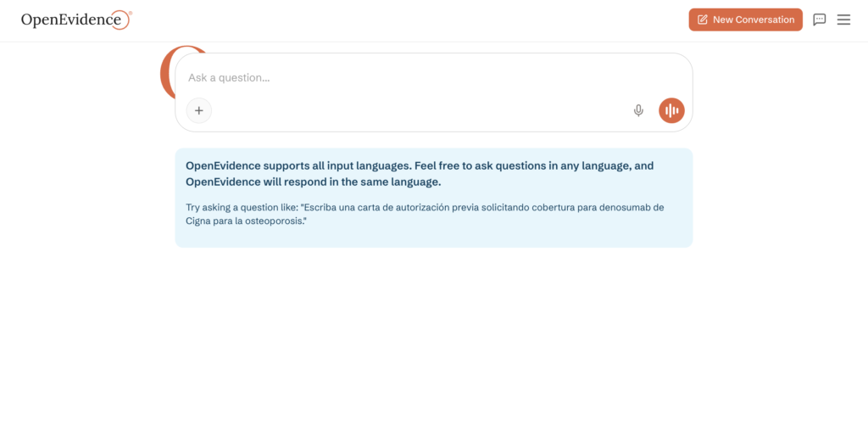Open the chat feedback bubble icon
The image size is (868, 431).
(820, 20)
